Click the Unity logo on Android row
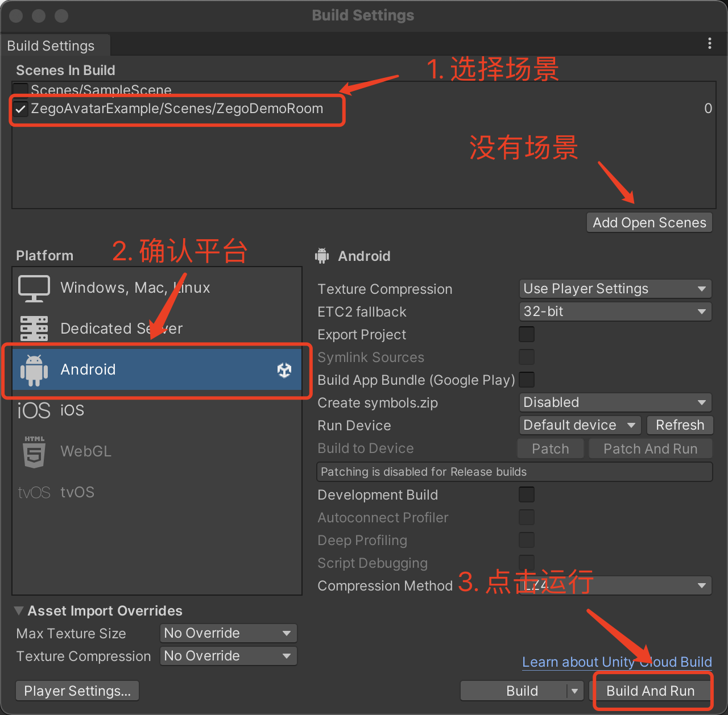 pyautogui.click(x=284, y=371)
